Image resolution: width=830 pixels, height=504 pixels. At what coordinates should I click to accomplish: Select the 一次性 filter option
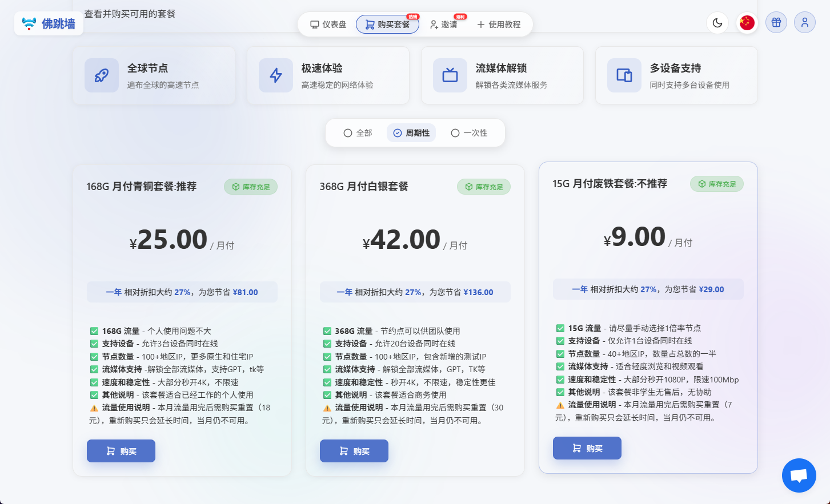469,133
